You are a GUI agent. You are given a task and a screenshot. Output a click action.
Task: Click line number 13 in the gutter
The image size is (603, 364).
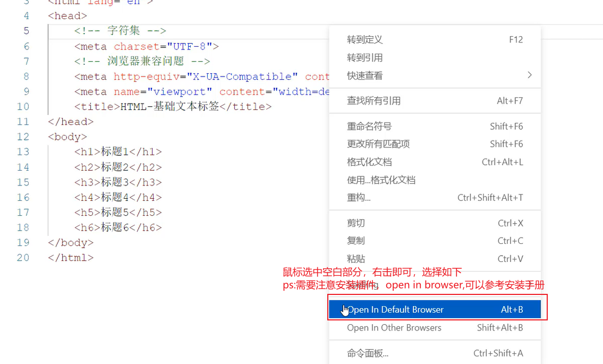23,152
